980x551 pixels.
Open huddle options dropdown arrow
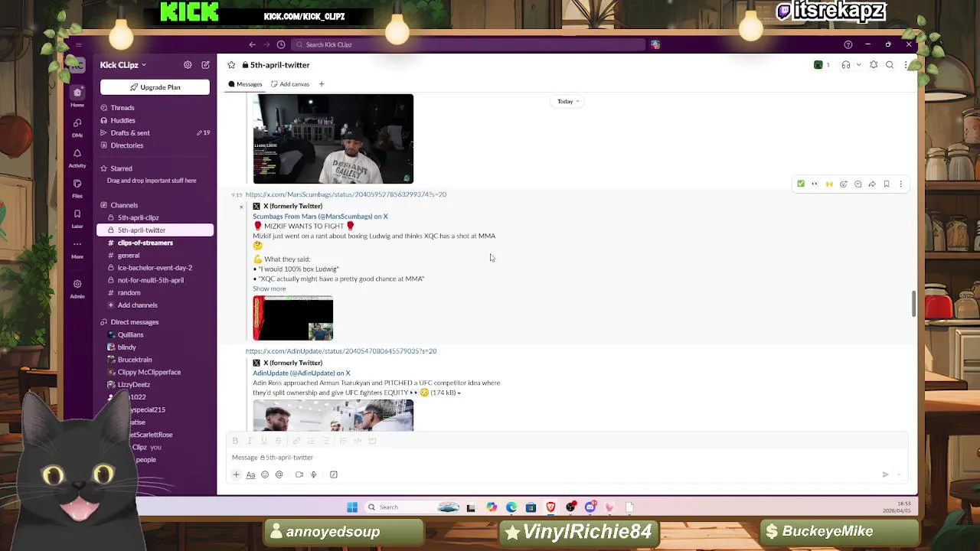pyautogui.click(x=857, y=65)
